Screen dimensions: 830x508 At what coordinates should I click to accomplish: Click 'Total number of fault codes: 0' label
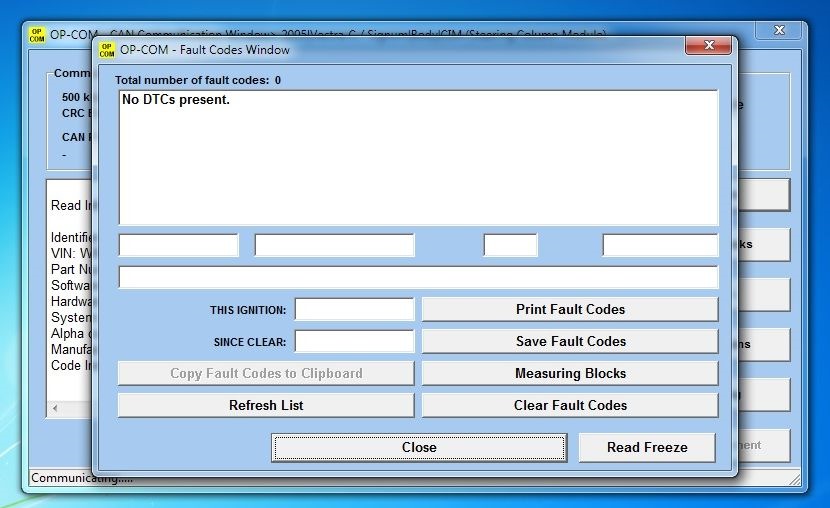(x=198, y=80)
